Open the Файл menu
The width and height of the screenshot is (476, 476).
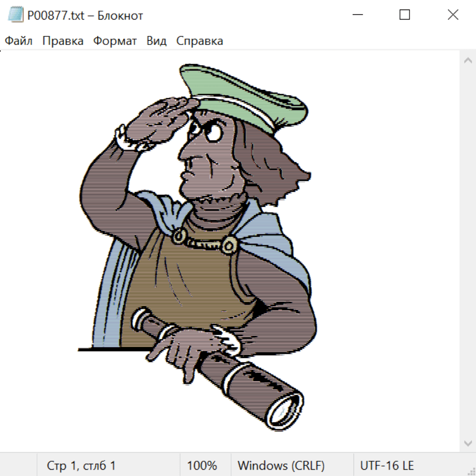pos(19,41)
